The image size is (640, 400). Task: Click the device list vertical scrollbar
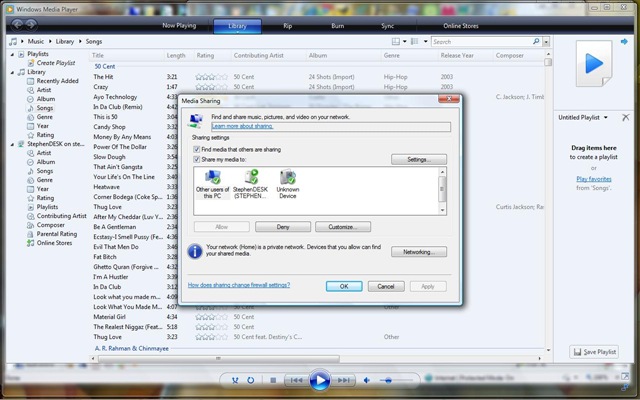442,191
